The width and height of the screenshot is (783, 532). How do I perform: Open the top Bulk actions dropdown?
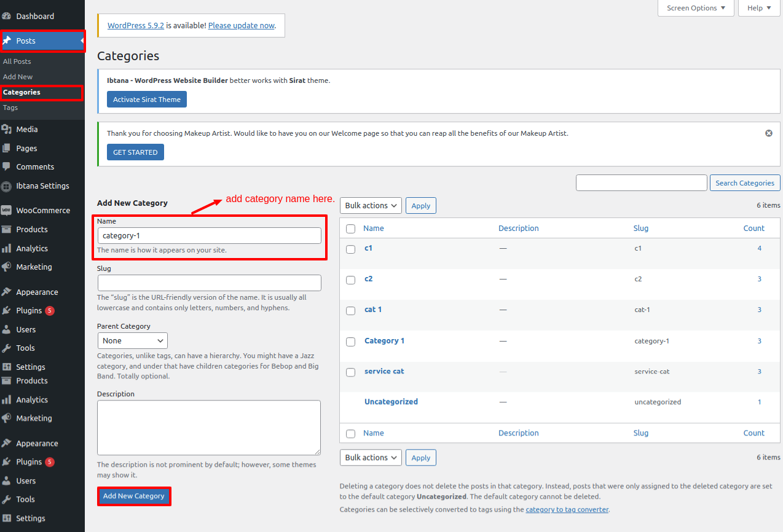[370, 205]
